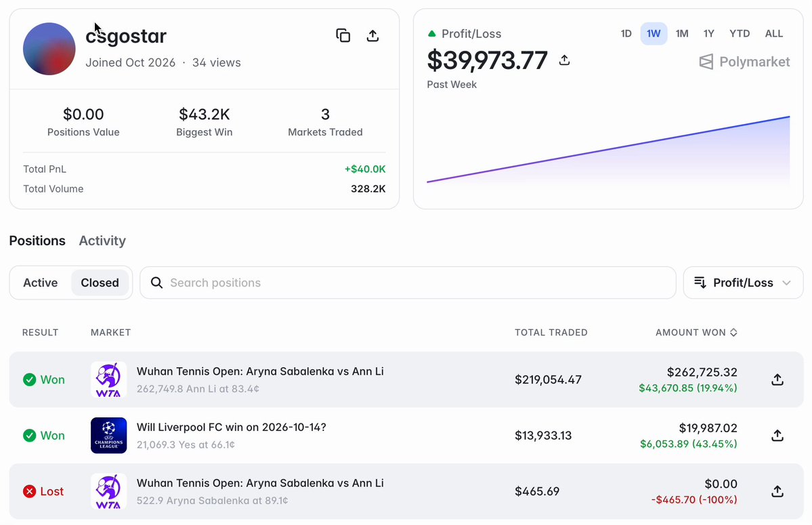812x525 pixels.
Task: Click the csgostar profile avatar
Action: pos(49,49)
